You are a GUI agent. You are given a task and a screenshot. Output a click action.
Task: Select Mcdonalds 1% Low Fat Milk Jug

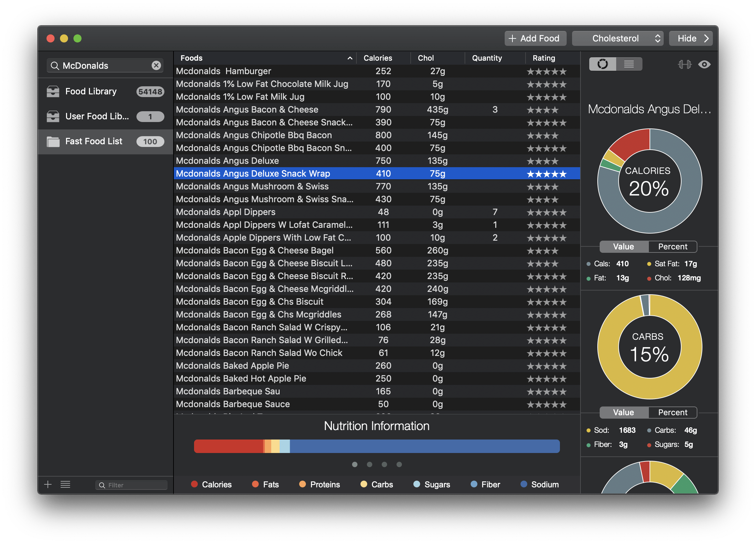pyautogui.click(x=377, y=97)
